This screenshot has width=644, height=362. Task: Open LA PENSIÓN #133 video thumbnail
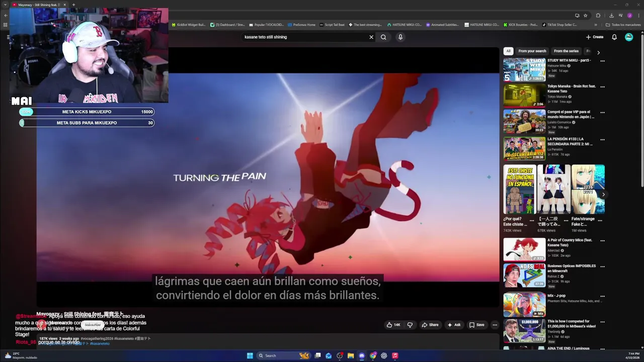tap(524, 148)
